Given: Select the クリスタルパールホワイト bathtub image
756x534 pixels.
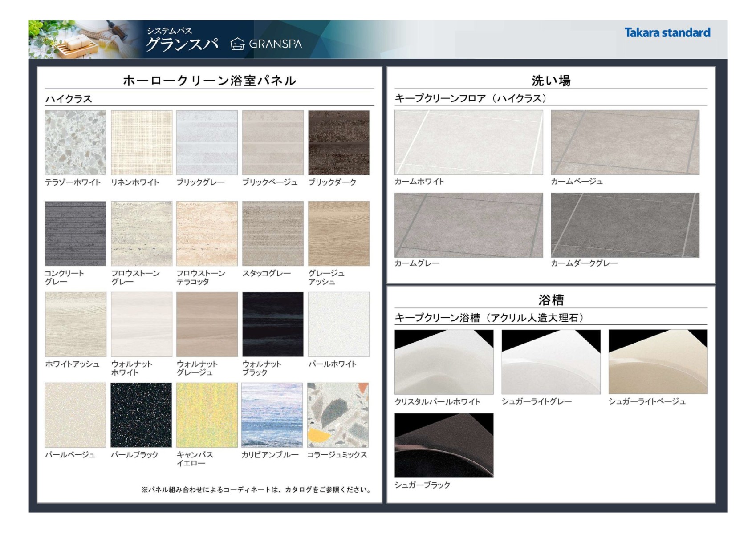Looking at the screenshot, I should pos(444,361).
